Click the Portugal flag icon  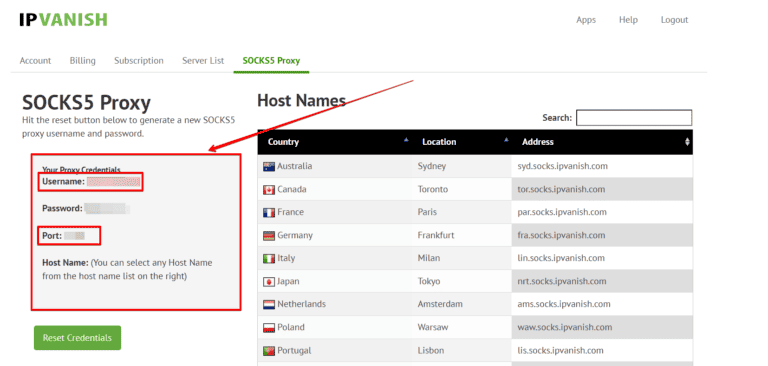pyautogui.click(x=268, y=351)
